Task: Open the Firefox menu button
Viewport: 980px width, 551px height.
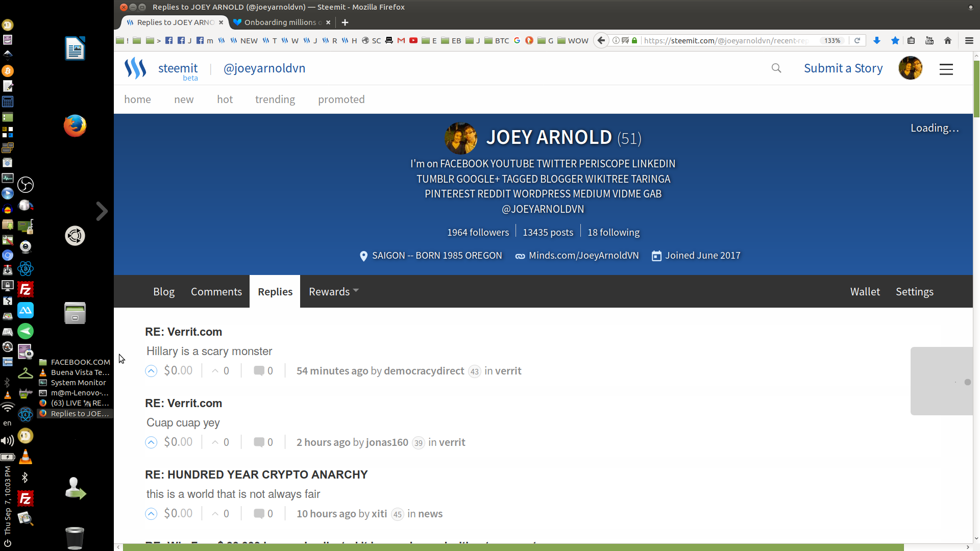Action: click(969, 40)
